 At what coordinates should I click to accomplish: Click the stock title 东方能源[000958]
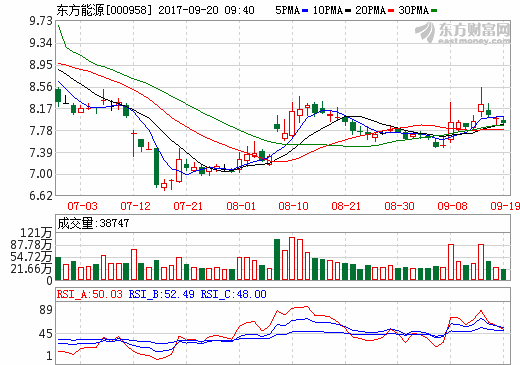click(x=104, y=10)
